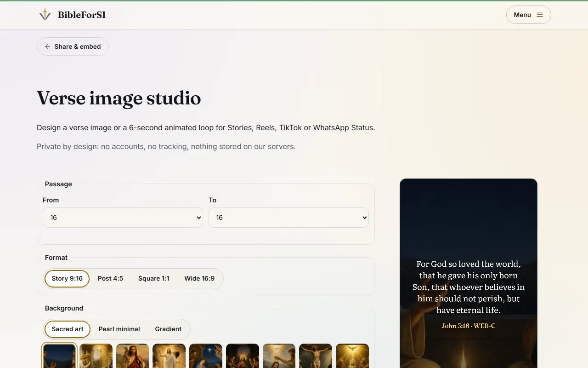Choose the golden dove Pentecost artwork
This screenshot has width=588, height=368.
(x=352, y=356)
